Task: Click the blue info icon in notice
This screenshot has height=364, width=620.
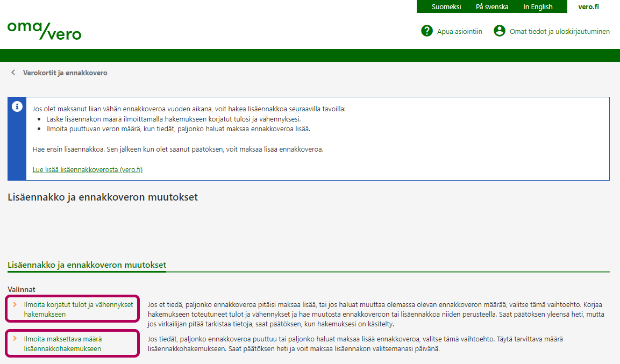Action: 17,106
